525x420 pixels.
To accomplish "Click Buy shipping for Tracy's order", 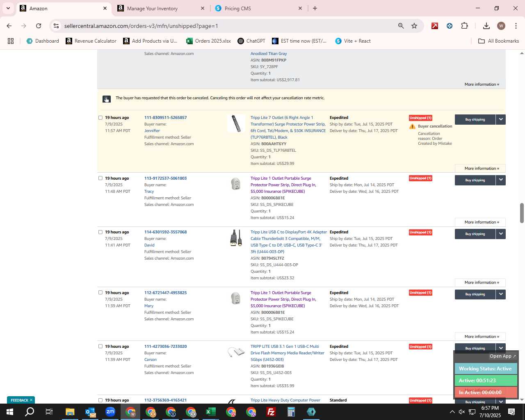I will pos(475,180).
